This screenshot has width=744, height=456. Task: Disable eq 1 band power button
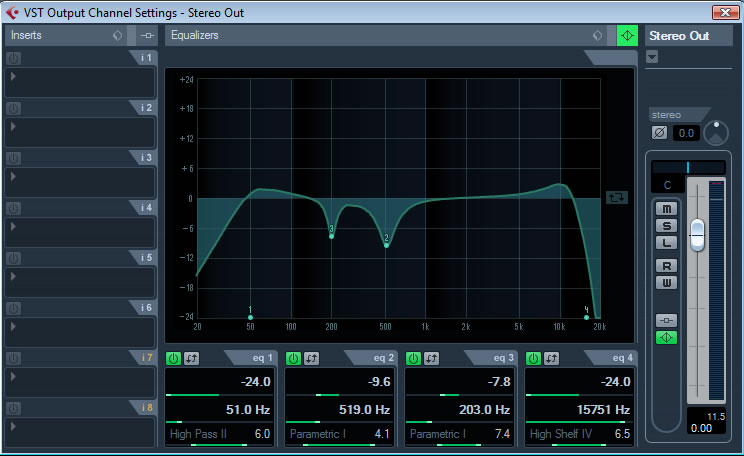[x=173, y=358]
